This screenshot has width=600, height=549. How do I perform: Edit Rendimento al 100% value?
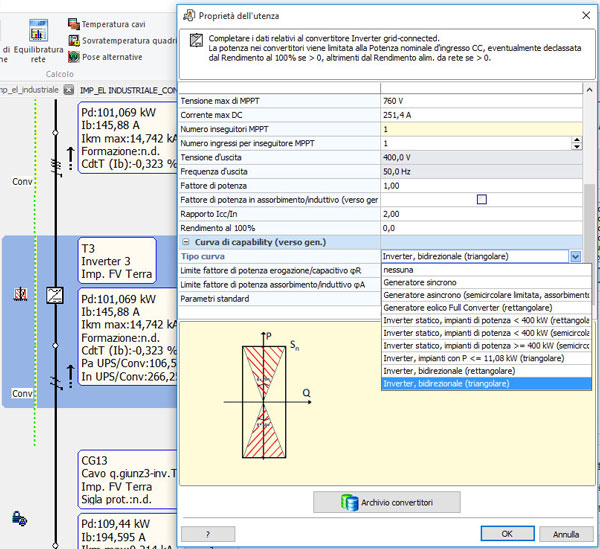coord(481,228)
